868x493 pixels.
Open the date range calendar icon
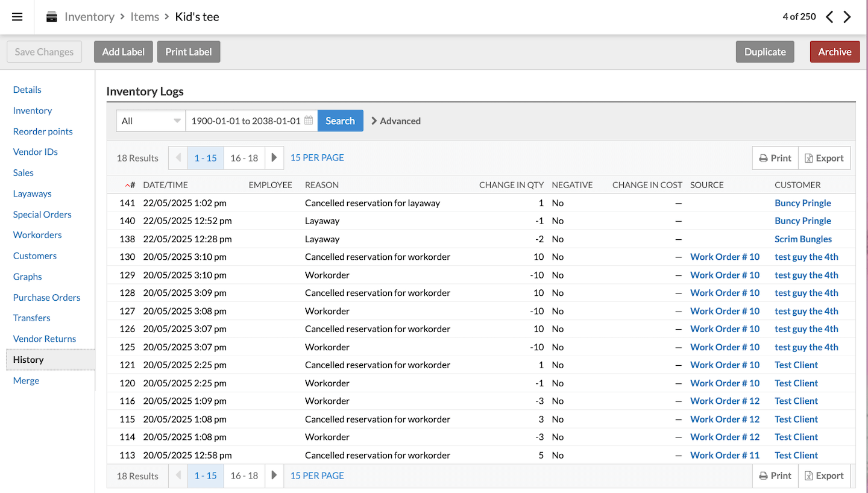[x=309, y=121]
